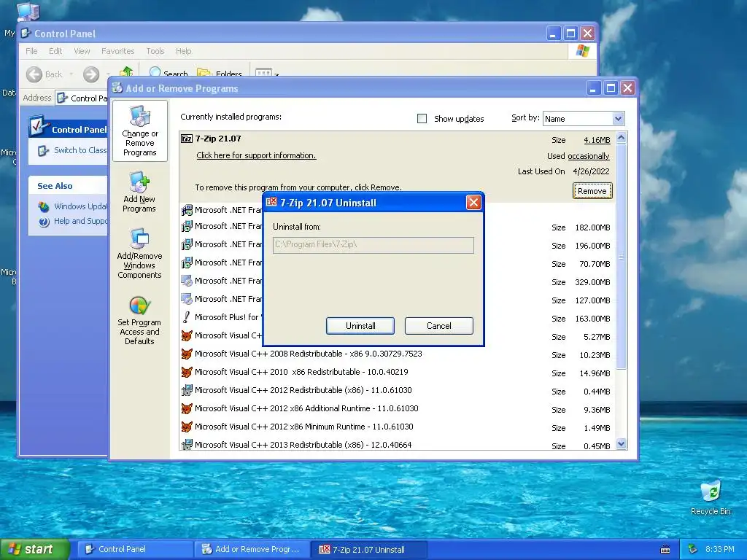747x560 pixels.
Task: Open File menu in Control Panel
Action: coord(31,51)
